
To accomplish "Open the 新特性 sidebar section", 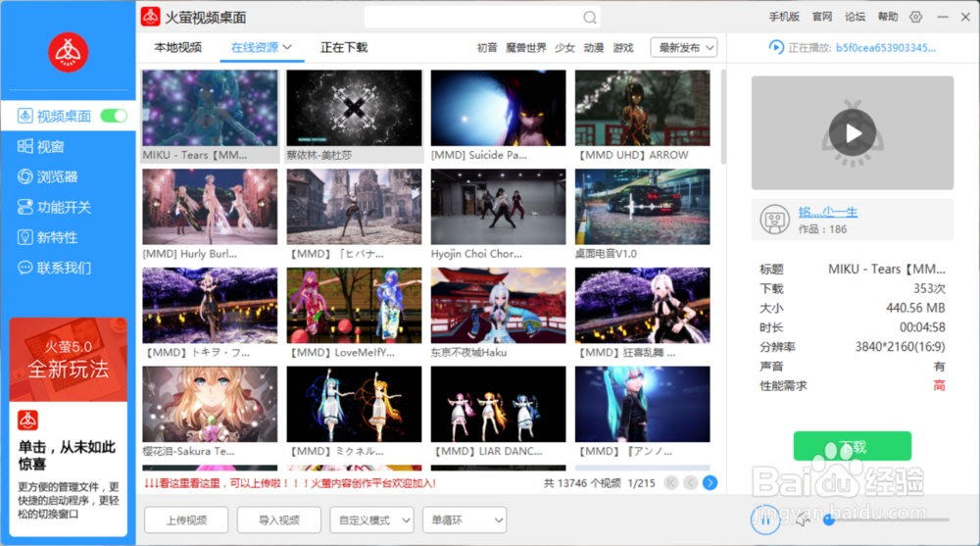I will click(x=47, y=237).
